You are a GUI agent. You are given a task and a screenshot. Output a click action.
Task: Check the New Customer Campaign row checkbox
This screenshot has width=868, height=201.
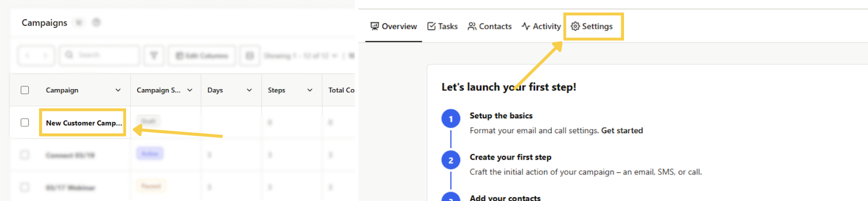click(x=25, y=123)
